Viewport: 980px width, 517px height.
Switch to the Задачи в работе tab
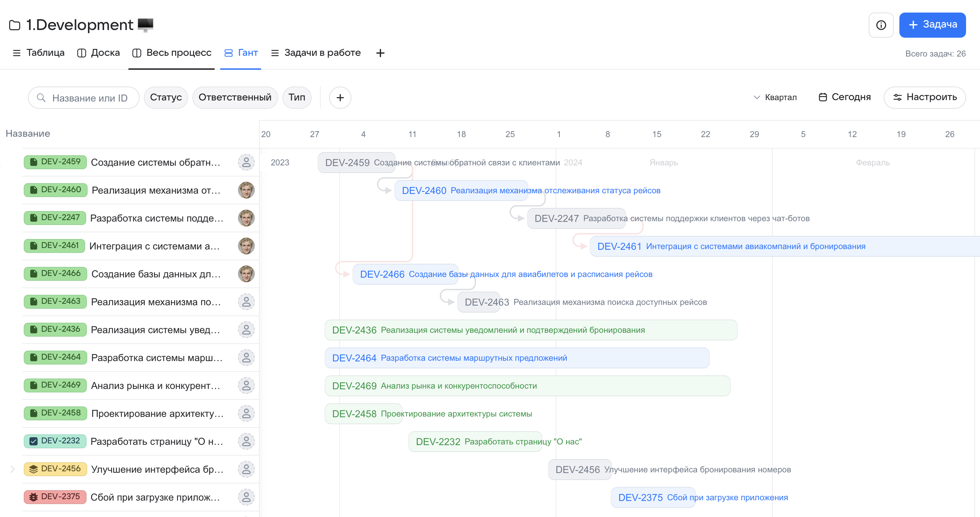pos(316,53)
